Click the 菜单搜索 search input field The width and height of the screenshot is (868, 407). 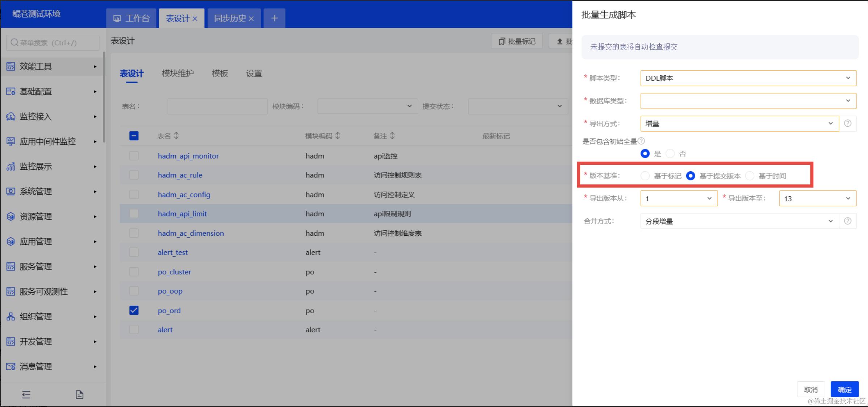53,43
